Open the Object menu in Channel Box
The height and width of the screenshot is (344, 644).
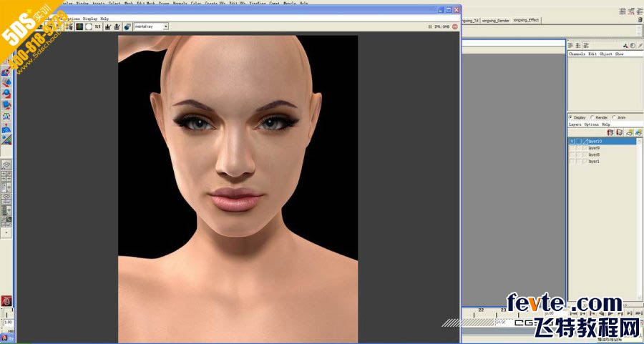(x=606, y=54)
